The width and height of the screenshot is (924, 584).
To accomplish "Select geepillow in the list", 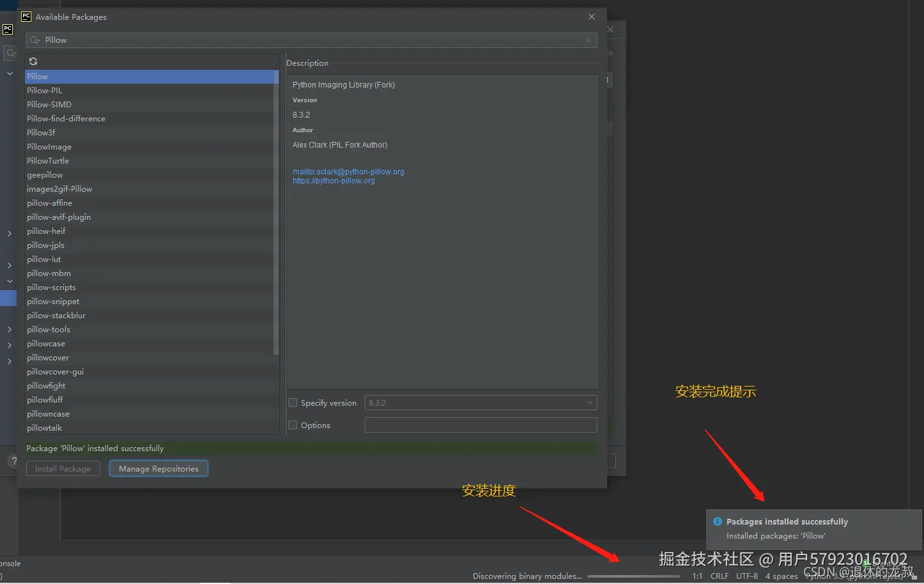I will point(150,175).
